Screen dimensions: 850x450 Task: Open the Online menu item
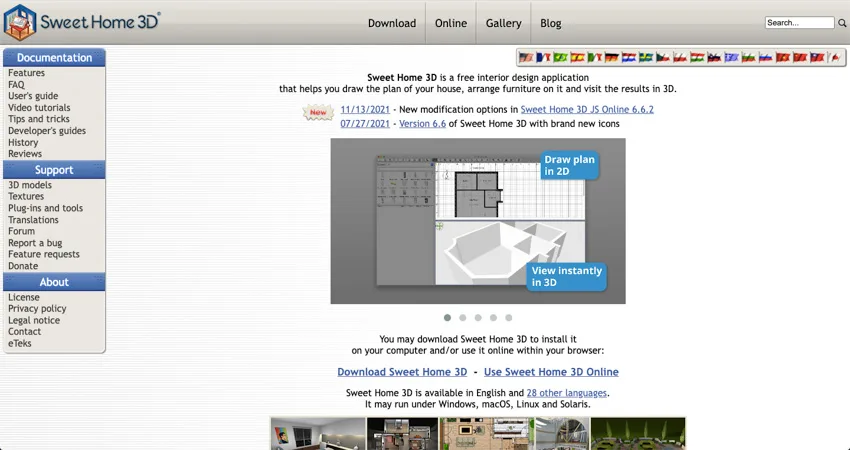click(450, 23)
